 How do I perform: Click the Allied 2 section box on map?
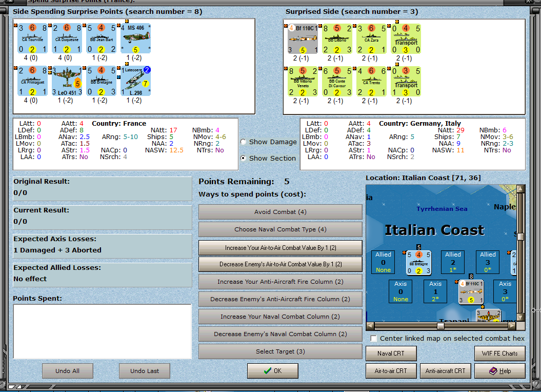pyautogui.click(x=453, y=262)
